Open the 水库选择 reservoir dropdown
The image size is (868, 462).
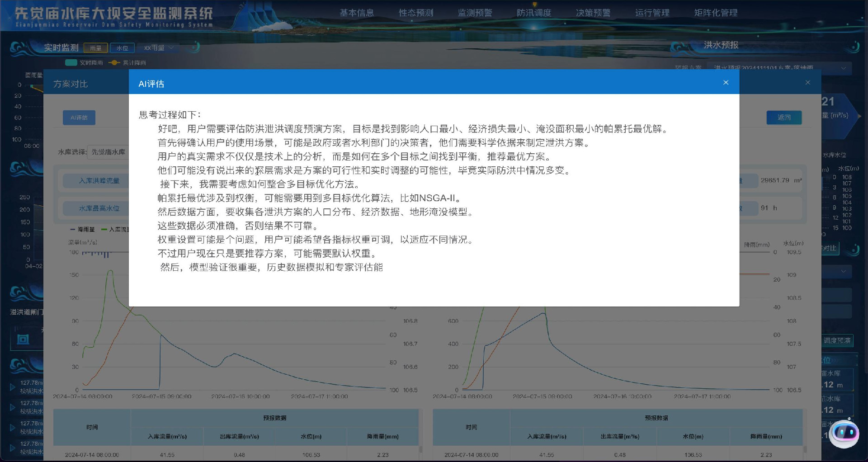[108, 152]
